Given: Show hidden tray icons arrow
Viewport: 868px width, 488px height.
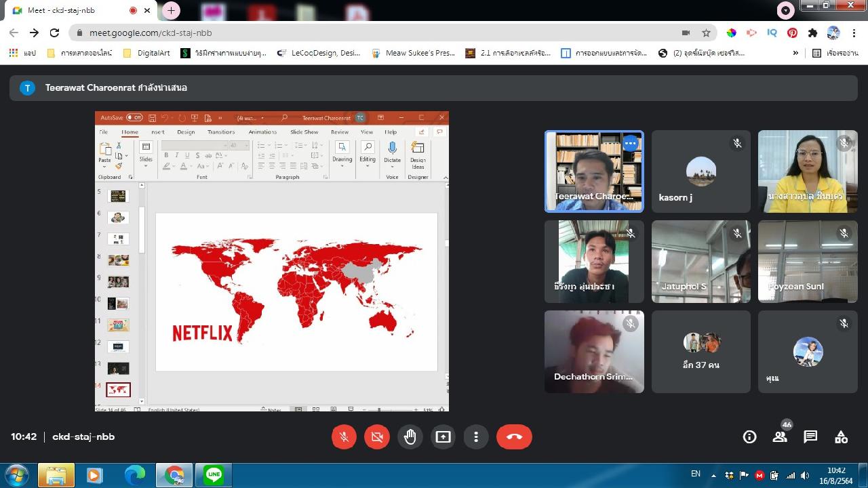Looking at the screenshot, I should (713, 476).
